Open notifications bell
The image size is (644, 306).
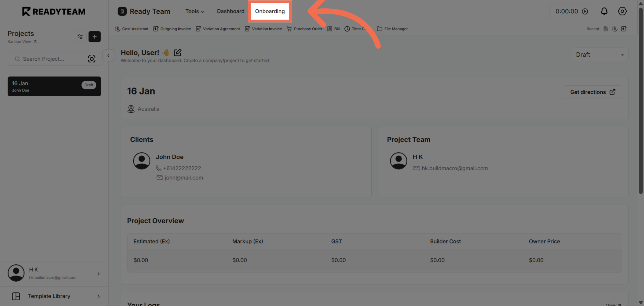tap(604, 11)
